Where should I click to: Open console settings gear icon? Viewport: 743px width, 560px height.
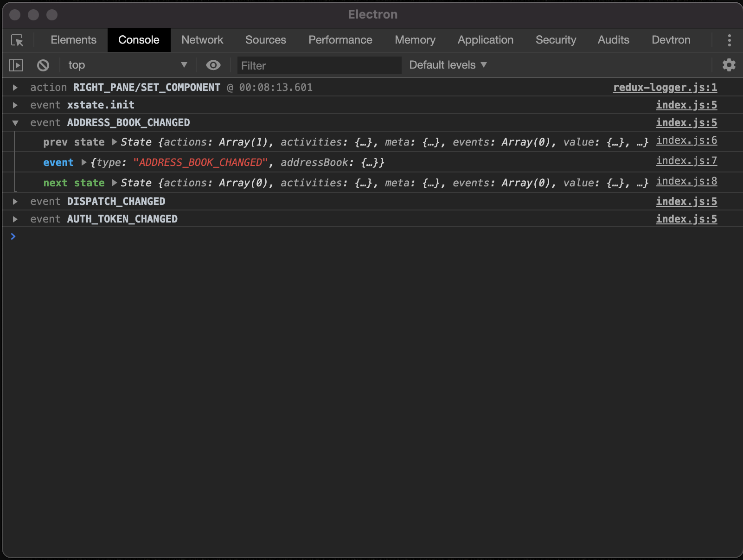coord(729,65)
